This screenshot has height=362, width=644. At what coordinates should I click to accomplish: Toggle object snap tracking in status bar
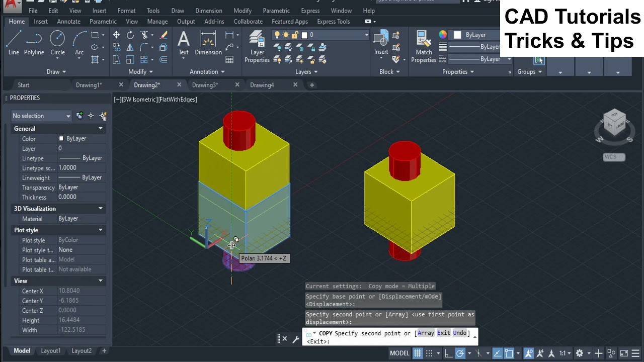497,353
